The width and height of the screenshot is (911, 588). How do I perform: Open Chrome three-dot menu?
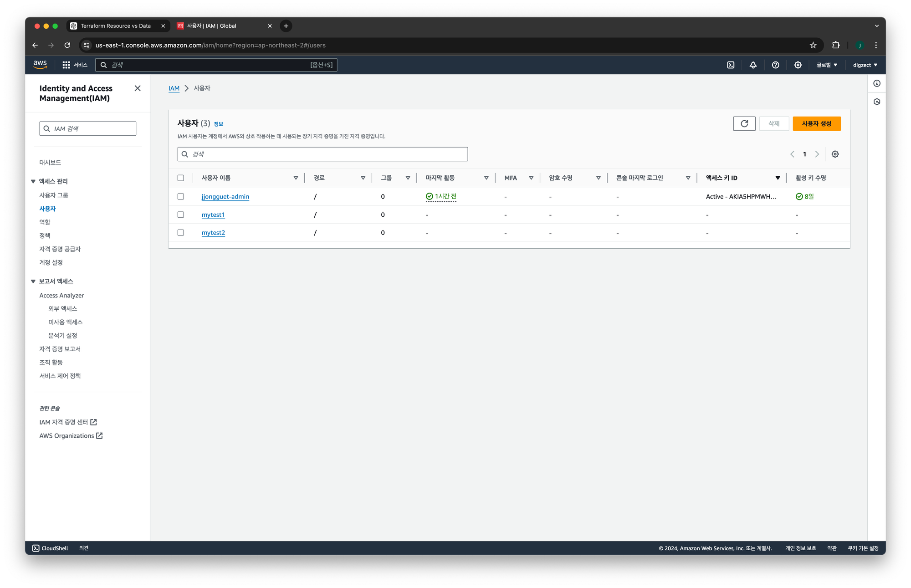point(876,45)
